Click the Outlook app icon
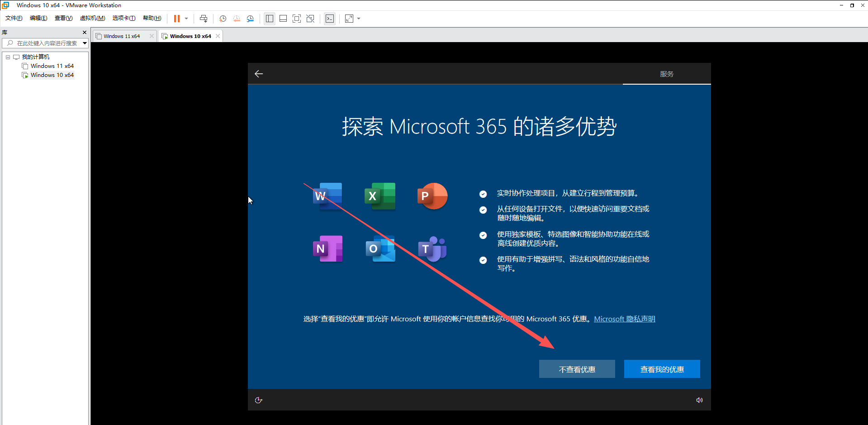This screenshot has height=425, width=868. 380,248
